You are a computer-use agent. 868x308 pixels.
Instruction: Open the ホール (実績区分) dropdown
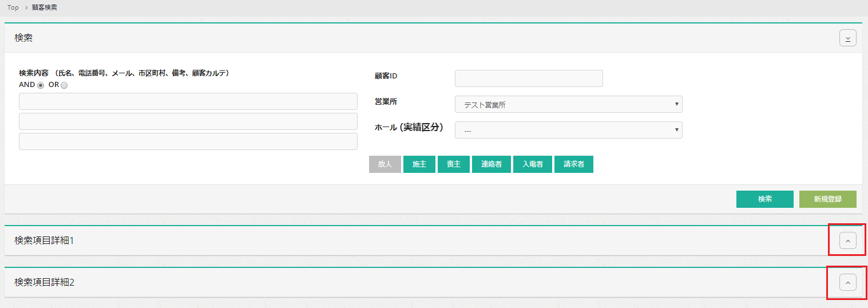pyautogui.click(x=568, y=130)
